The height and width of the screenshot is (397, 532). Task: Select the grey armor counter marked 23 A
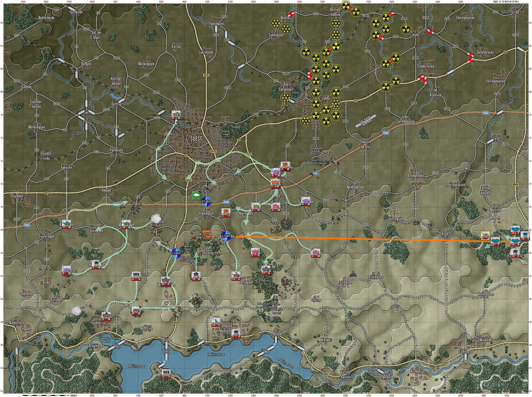coord(166,282)
